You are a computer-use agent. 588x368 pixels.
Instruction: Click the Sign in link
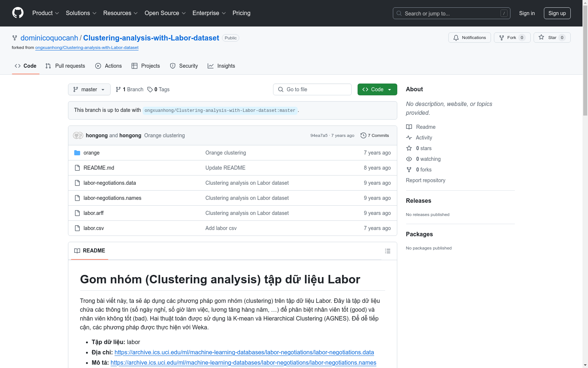coord(527,13)
